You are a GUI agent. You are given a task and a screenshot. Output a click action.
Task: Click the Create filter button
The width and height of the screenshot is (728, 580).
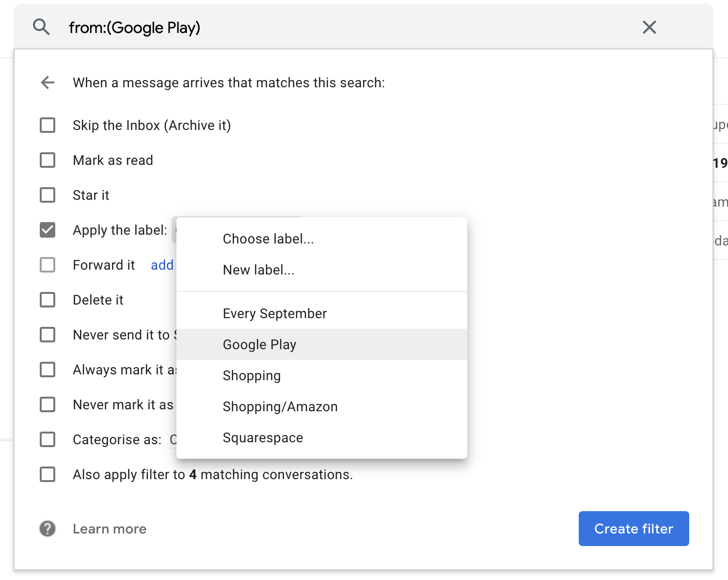pyautogui.click(x=633, y=529)
